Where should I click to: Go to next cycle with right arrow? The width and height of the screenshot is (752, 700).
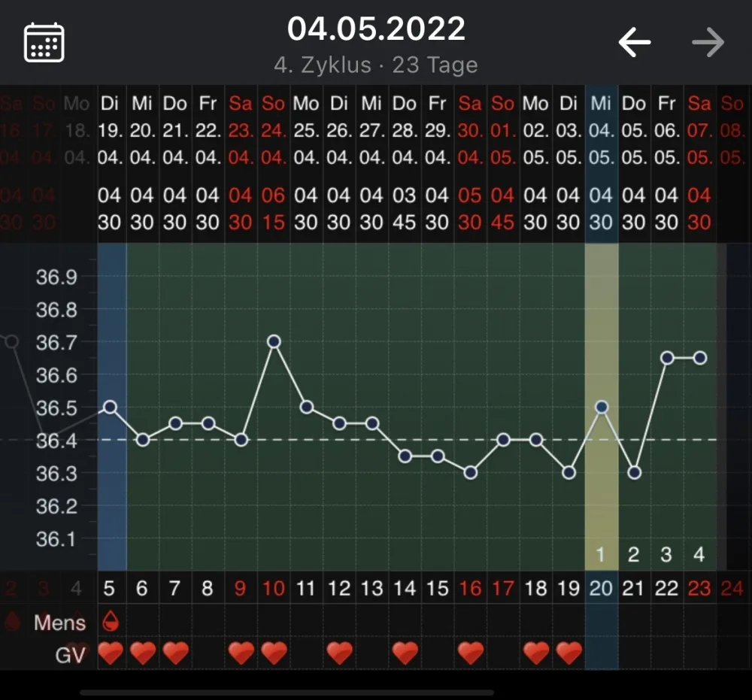coord(708,42)
